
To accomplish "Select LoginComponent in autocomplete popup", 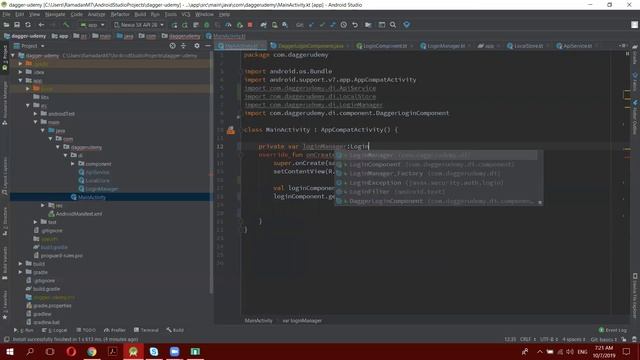I will 436,164.
